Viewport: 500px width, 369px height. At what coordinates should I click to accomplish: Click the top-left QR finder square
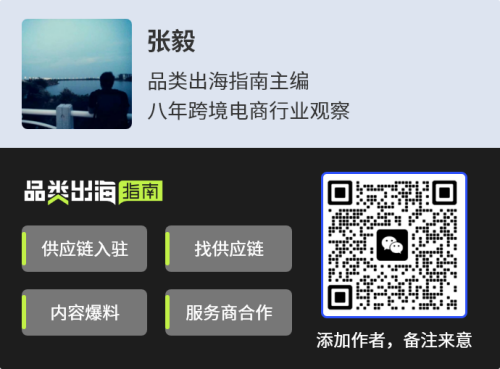[x=340, y=193]
